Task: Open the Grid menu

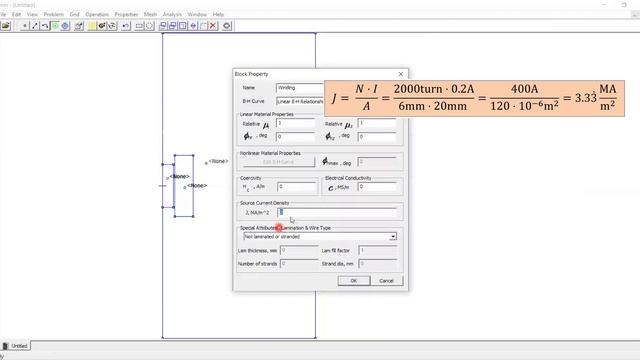Action: (x=74, y=14)
